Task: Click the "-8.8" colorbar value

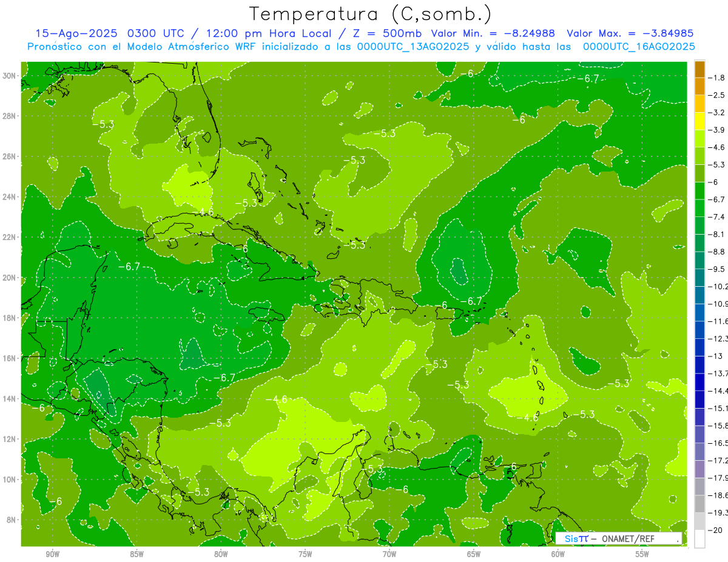Action: coord(718,252)
